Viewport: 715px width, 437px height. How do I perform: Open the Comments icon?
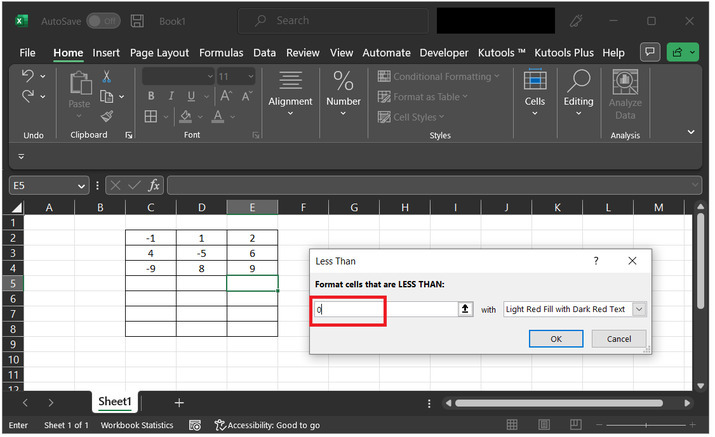point(650,52)
